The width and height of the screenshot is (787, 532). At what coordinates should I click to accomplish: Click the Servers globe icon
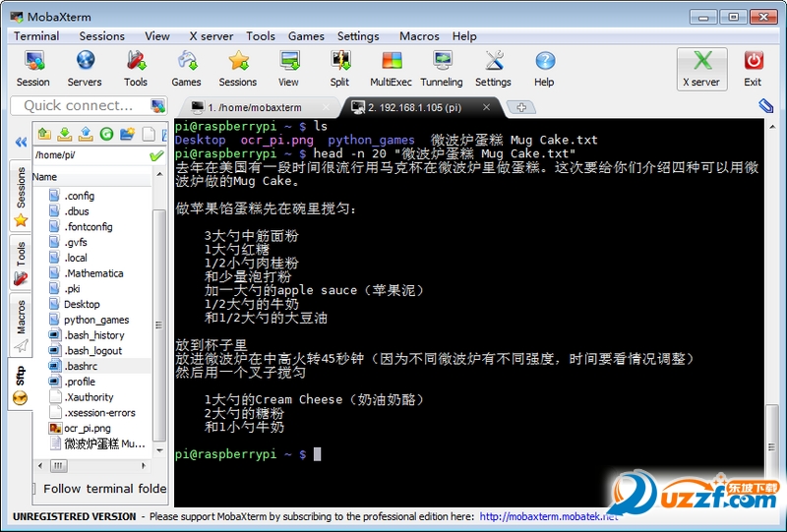[x=85, y=69]
